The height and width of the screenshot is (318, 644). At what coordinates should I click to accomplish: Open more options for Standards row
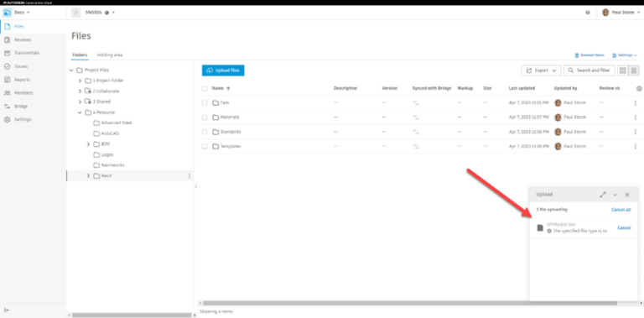coord(636,132)
